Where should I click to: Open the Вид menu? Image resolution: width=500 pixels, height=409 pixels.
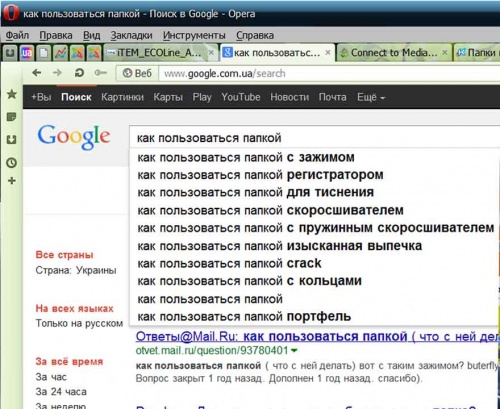click(x=91, y=35)
